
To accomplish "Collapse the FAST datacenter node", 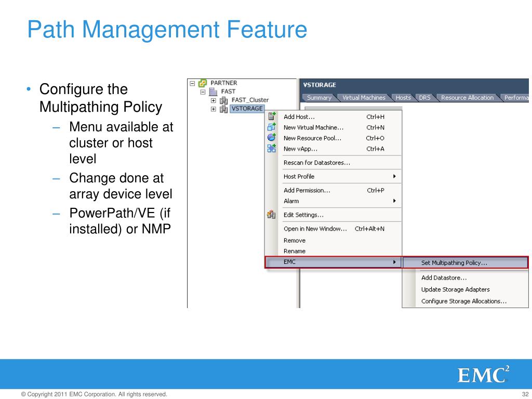I will click(x=203, y=92).
